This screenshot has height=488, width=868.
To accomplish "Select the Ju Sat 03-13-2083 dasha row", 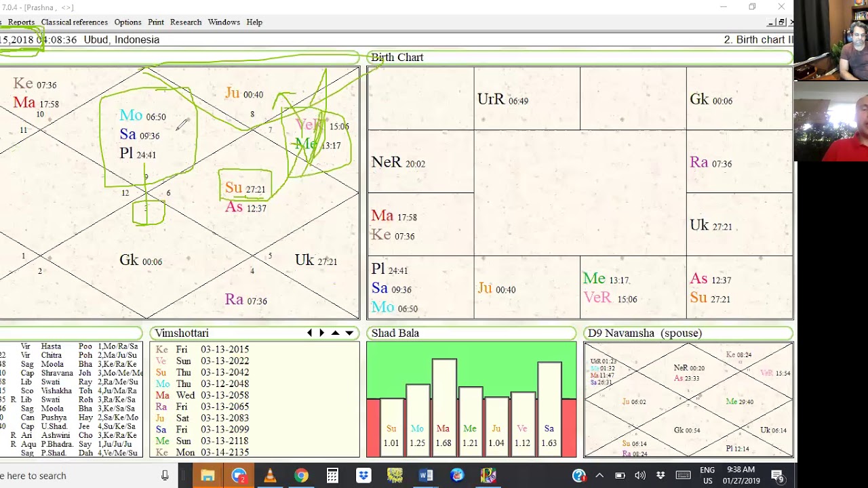I will 203,418.
